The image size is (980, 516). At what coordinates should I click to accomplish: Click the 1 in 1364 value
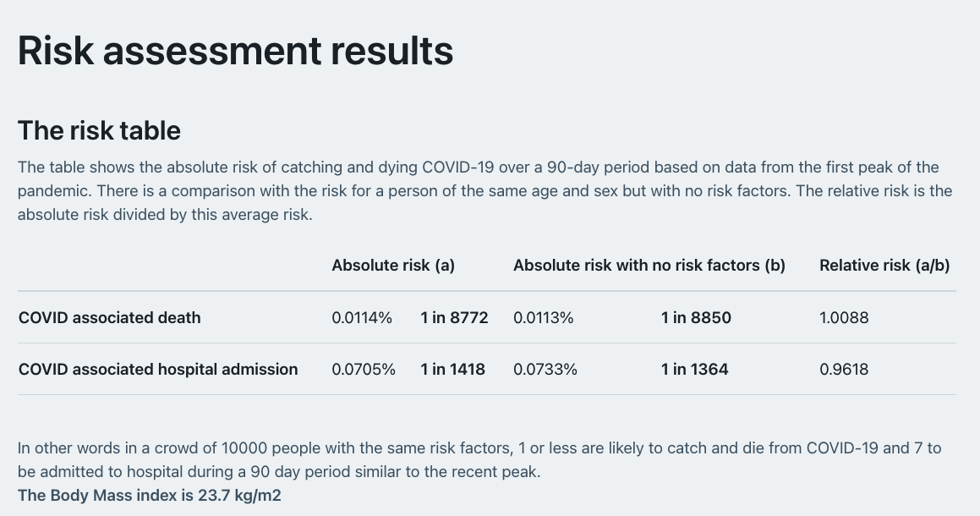[695, 369]
